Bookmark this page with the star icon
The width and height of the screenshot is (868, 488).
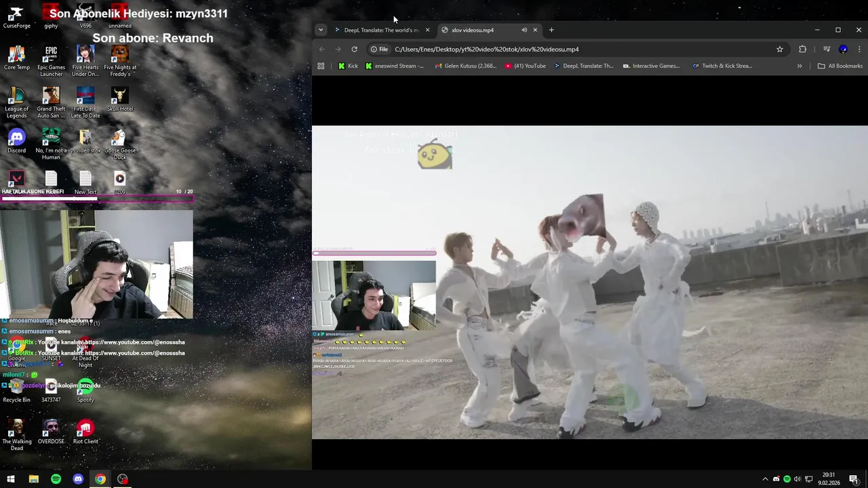point(780,49)
